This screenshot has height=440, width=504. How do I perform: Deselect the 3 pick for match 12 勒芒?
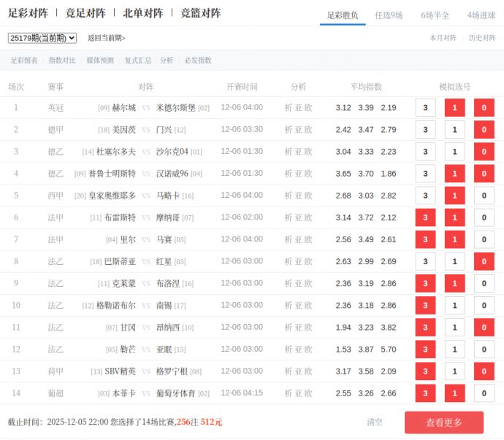[x=425, y=350]
